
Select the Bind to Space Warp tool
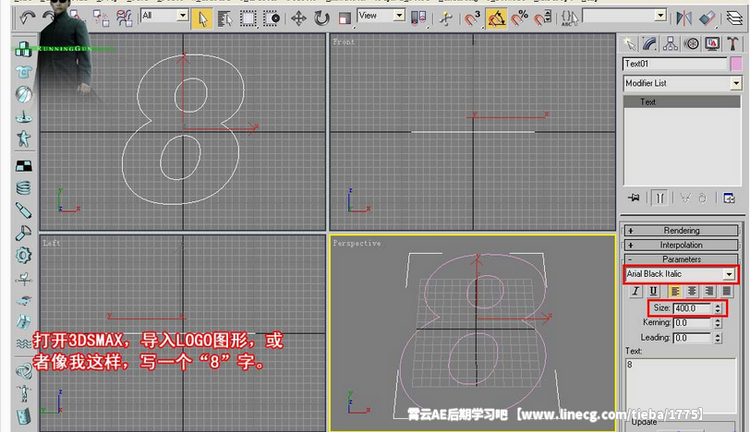tap(124, 18)
